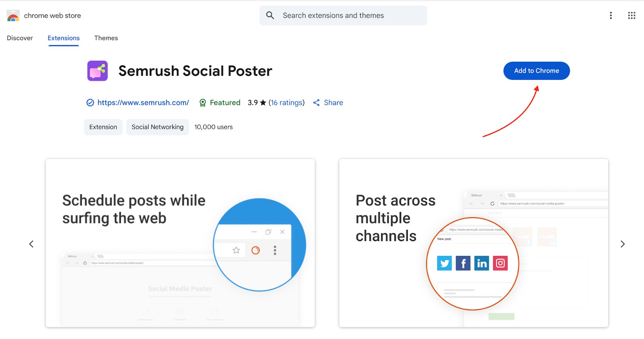Click the verified publisher badge icon
Screen dimensions: 644x339
click(x=90, y=103)
